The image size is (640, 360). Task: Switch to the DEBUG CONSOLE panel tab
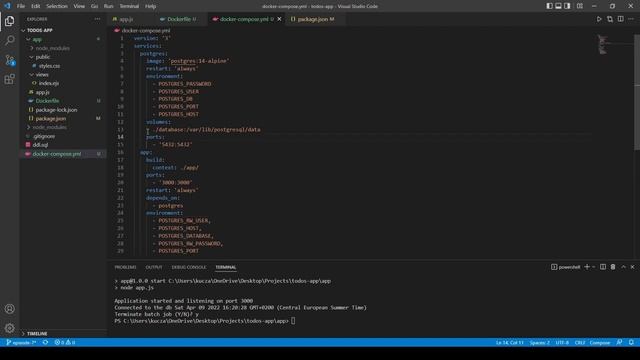pos(189,267)
